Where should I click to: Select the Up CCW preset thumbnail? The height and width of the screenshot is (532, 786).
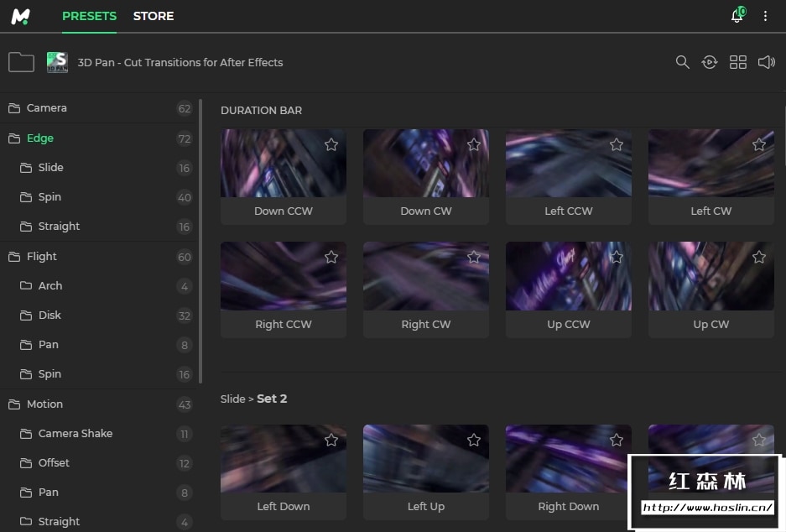pos(569,276)
